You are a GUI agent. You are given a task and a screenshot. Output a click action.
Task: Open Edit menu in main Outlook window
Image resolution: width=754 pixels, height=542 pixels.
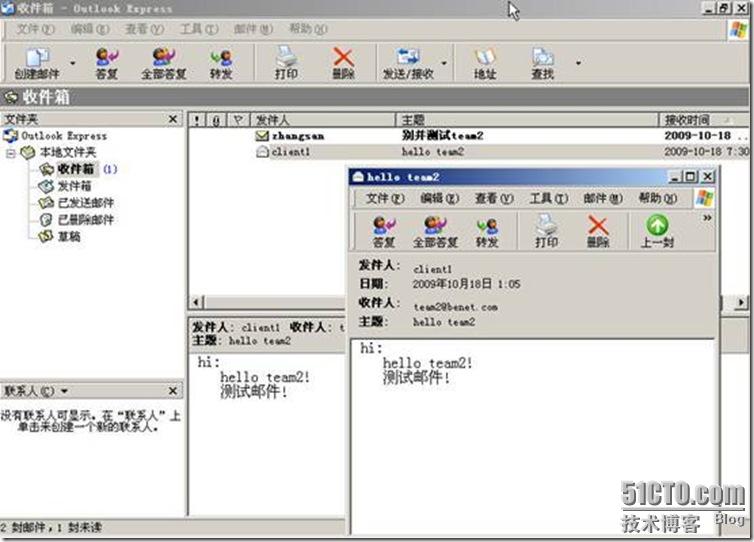[90, 29]
